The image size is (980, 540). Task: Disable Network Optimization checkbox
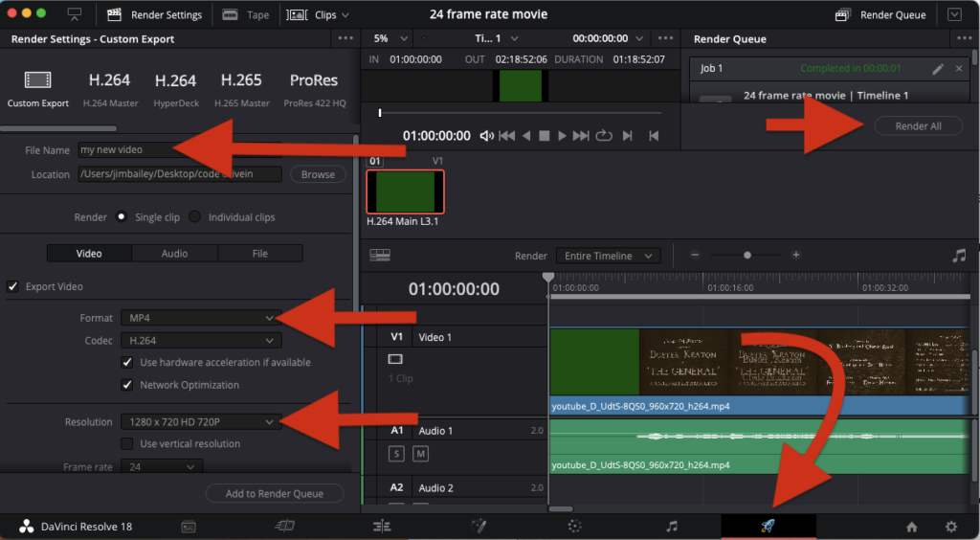(x=127, y=385)
